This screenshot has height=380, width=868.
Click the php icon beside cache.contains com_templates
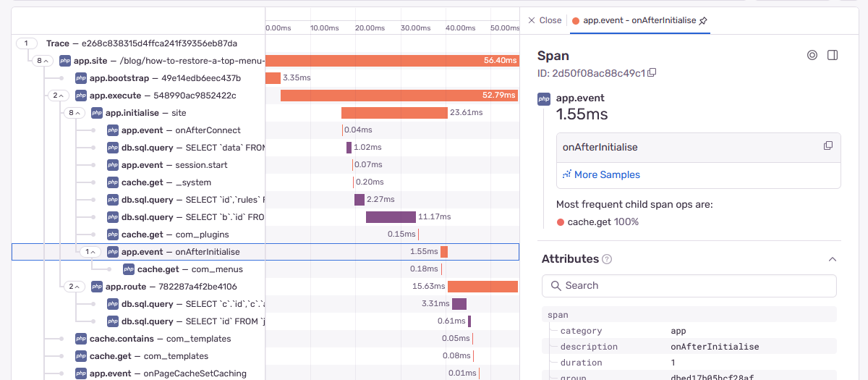click(x=81, y=339)
